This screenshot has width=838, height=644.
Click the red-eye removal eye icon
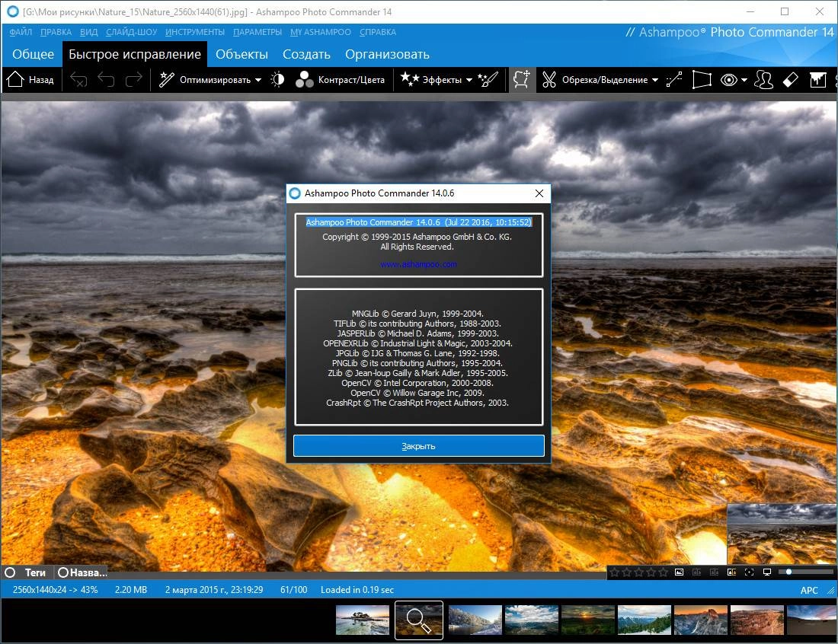point(728,80)
